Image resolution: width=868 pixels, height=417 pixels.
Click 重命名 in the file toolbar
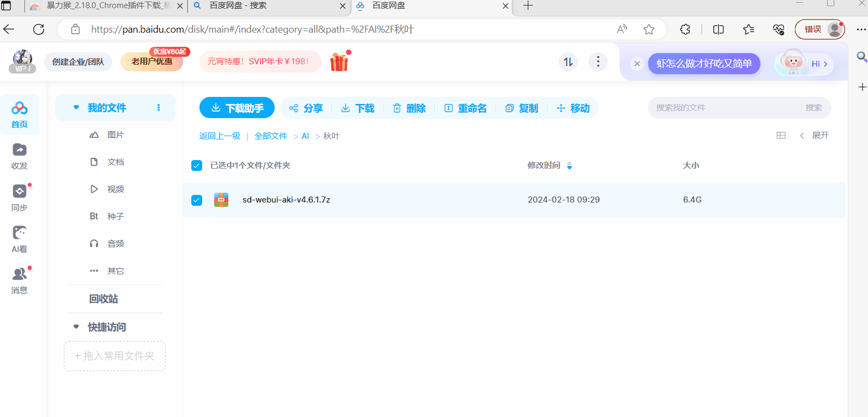tap(465, 108)
